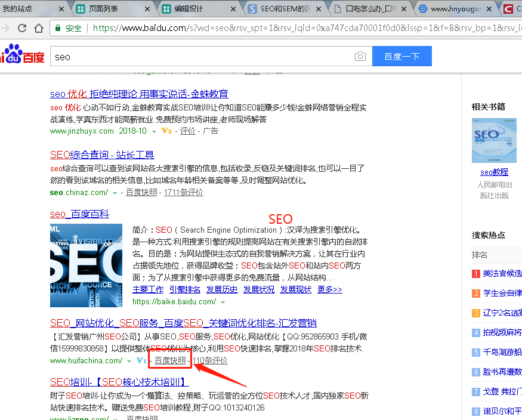Click seo.chinaz.com/ green URL
Screen dimensions: 522x420
(79, 192)
